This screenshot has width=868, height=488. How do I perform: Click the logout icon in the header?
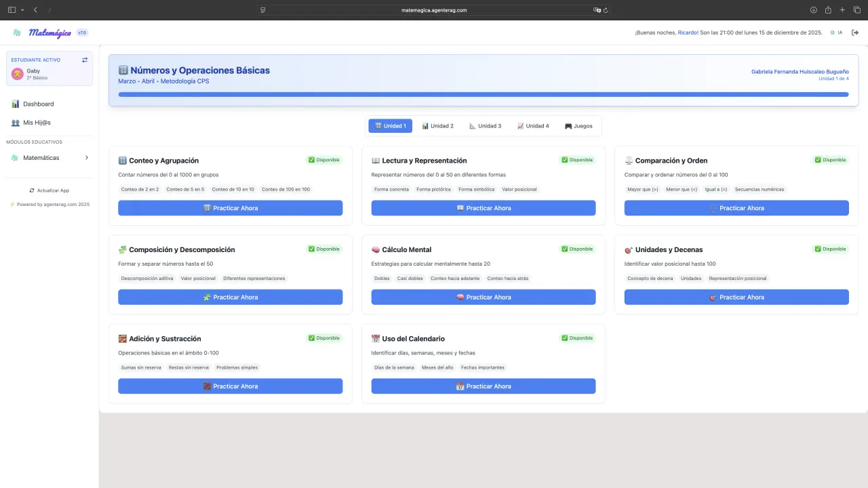tap(855, 33)
